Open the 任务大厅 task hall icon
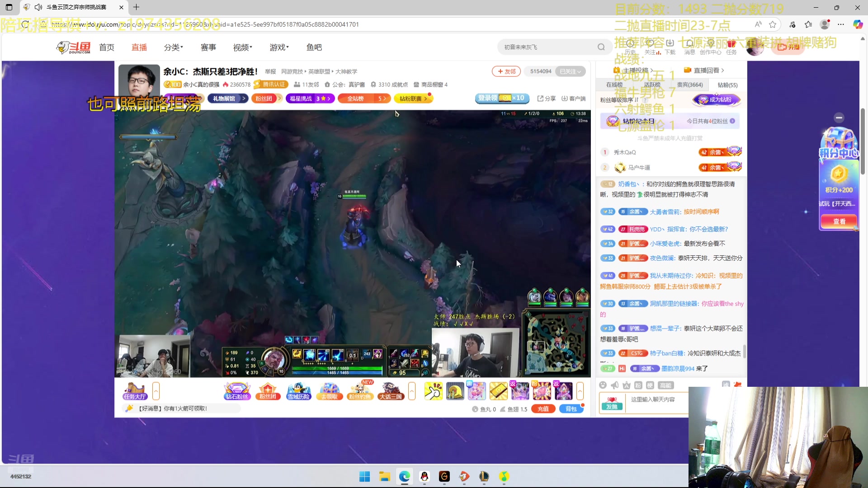Viewport: 868px width, 488px height. [x=135, y=391]
